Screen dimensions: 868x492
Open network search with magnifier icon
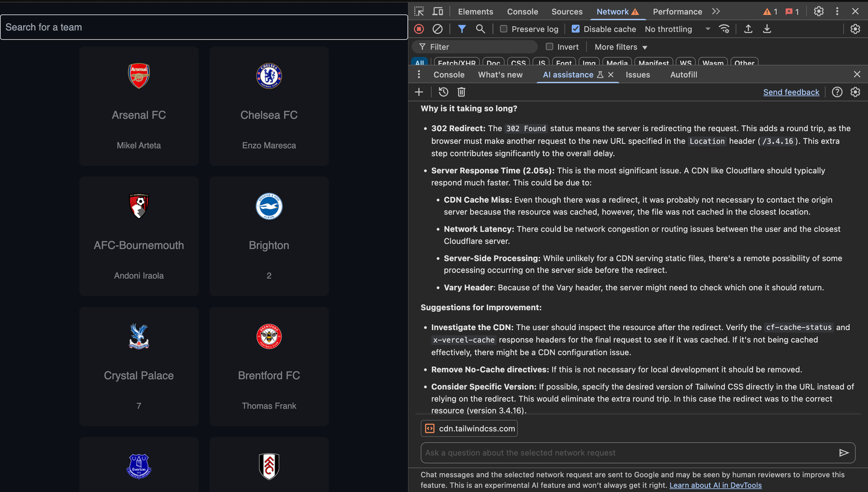pyautogui.click(x=480, y=29)
